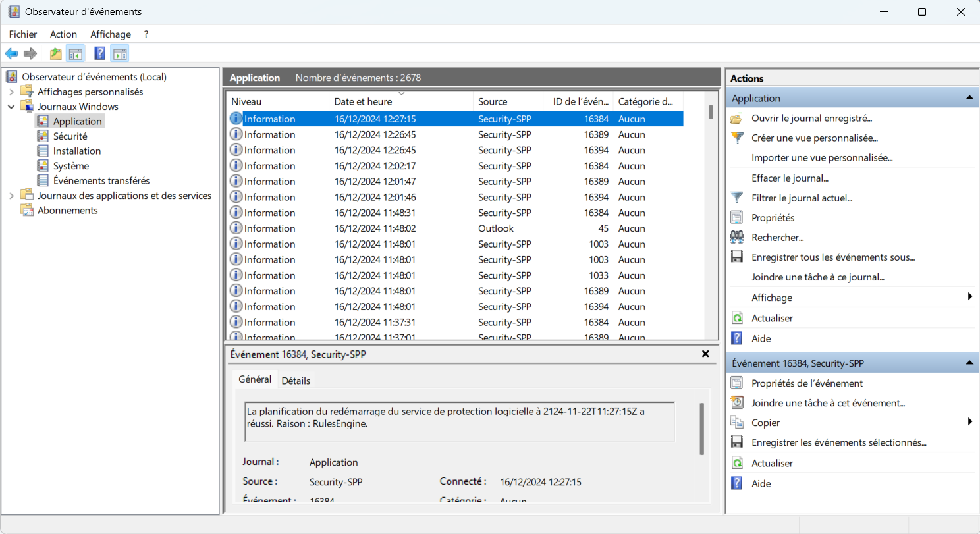Click the back arrow toolbar icon
This screenshot has height=534, width=980.
(11, 53)
